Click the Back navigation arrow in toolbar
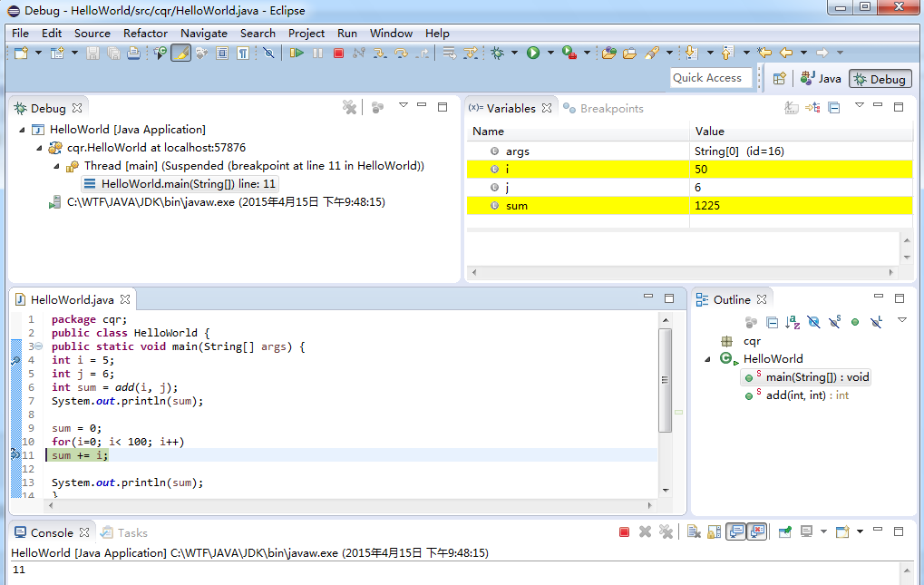This screenshot has height=585, width=924. pos(786,53)
